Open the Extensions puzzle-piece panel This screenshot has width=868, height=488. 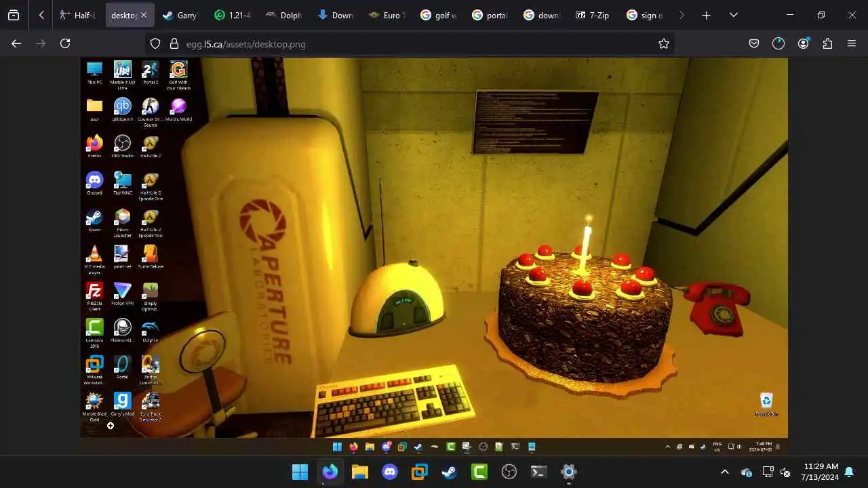pyautogui.click(x=827, y=43)
